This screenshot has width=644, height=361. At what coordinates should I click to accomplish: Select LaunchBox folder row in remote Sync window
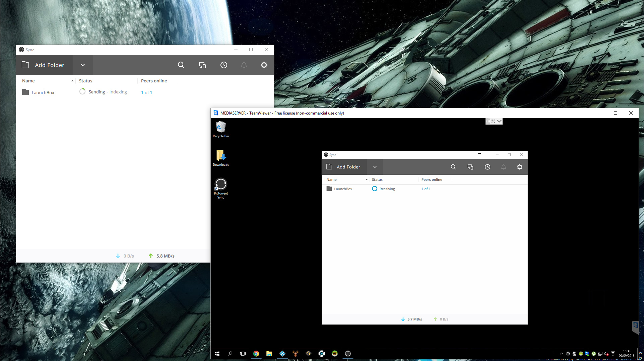pyautogui.click(x=425, y=189)
